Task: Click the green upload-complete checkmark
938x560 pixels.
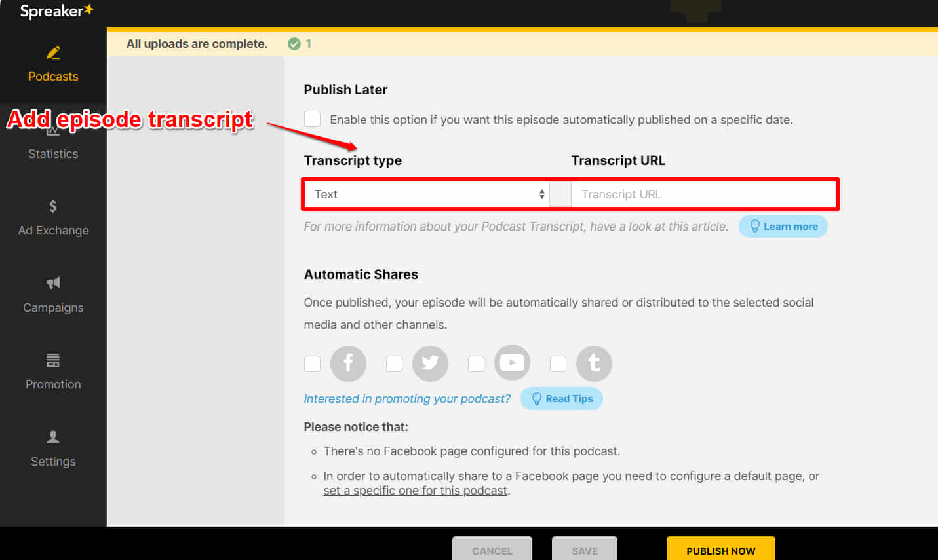Action: 293,43
